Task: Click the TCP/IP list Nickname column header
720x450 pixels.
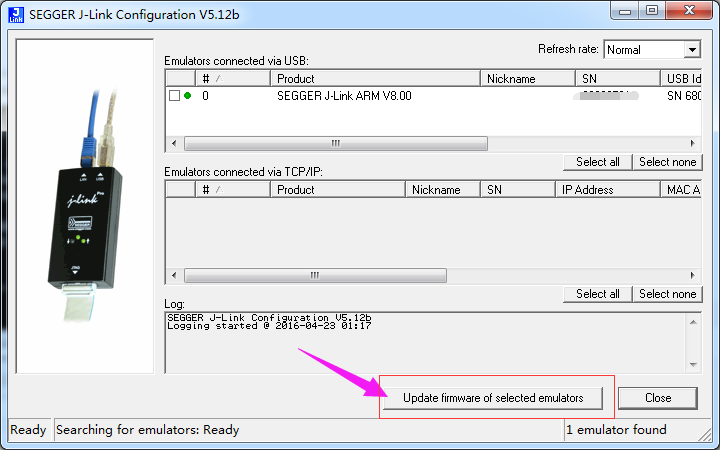Action: pyautogui.click(x=443, y=190)
